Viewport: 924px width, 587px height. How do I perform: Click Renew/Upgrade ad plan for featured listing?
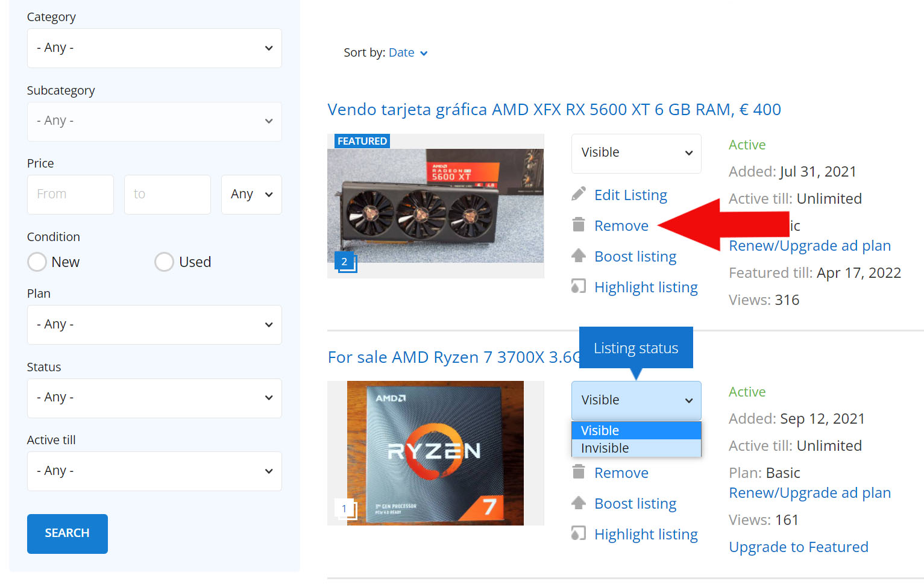pos(809,245)
